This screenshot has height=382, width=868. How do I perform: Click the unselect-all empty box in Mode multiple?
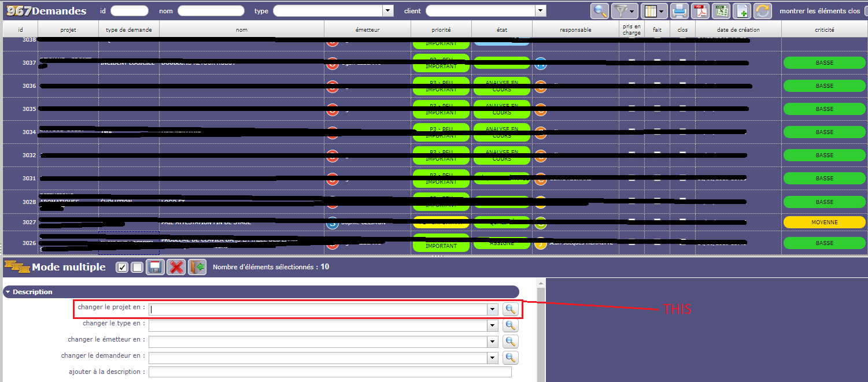[136, 267]
